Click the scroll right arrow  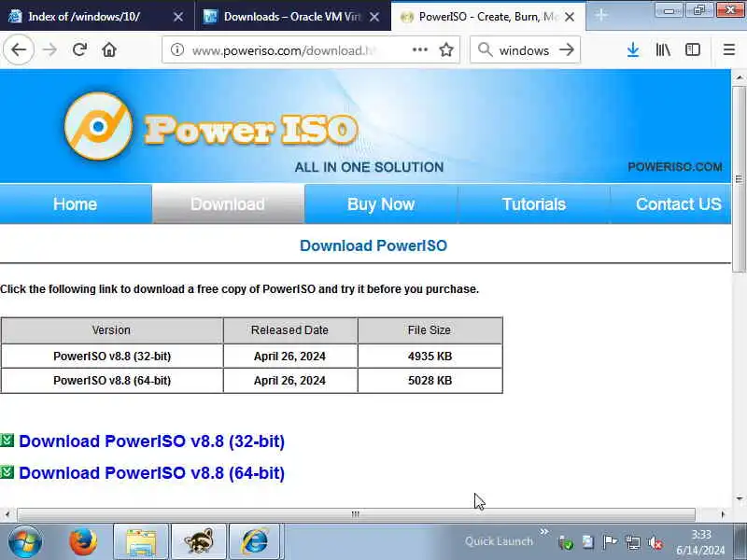tap(723, 514)
